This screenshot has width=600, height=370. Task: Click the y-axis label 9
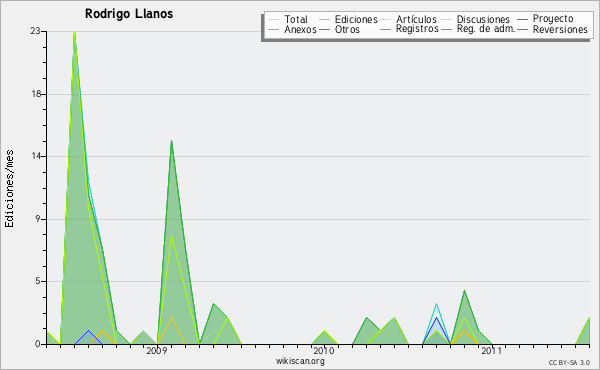point(38,219)
